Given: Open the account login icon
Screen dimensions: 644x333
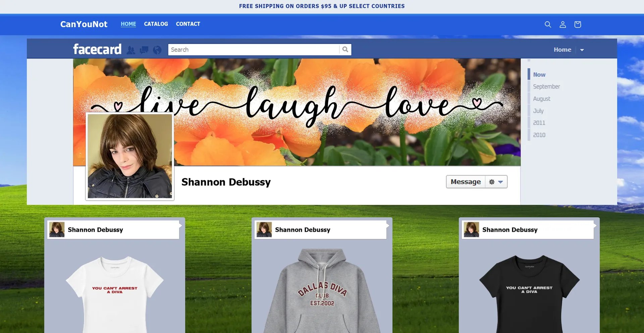Looking at the screenshot, I should [563, 24].
